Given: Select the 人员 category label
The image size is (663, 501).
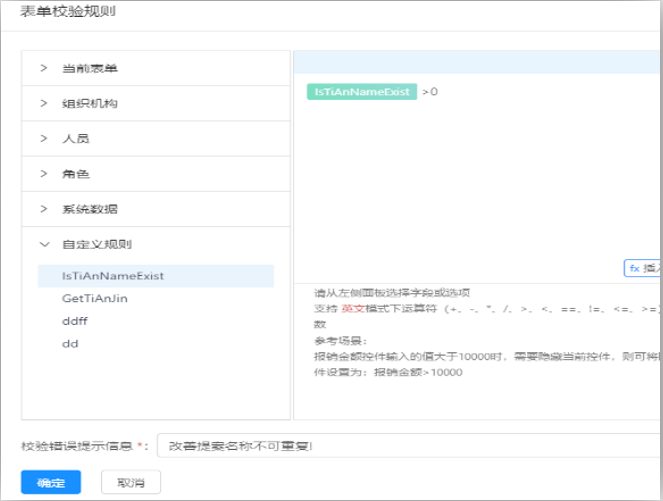Looking at the screenshot, I should click(76, 138).
